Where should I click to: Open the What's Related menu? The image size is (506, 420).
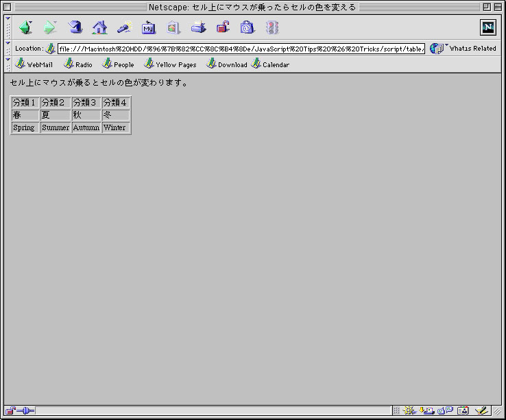463,49
